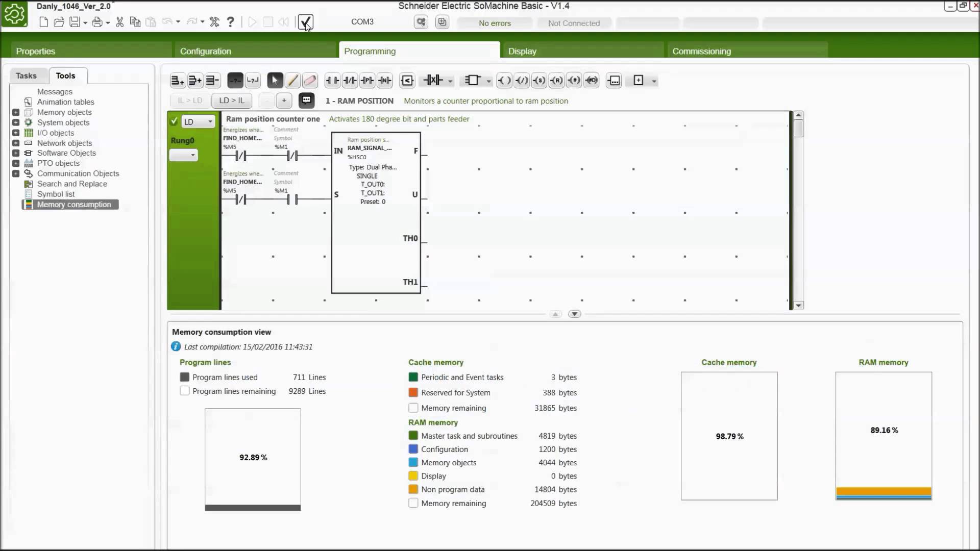Click the RAM Memory remaining legend box
980x551 pixels.
[413, 503]
